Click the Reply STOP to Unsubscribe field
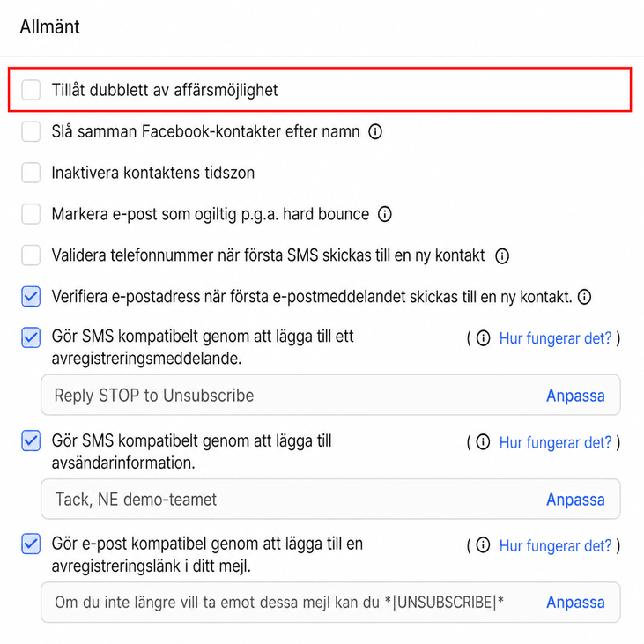This screenshot has width=644, height=644. tap(330, 395)
